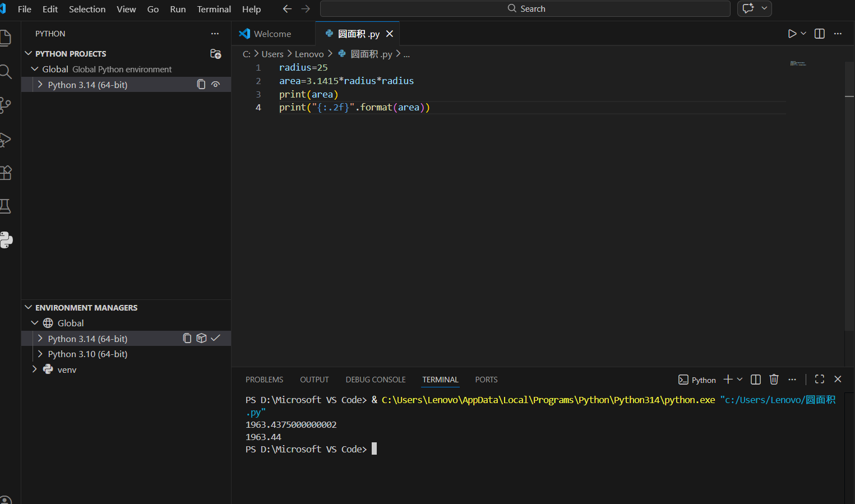
Task: Open the run options dropdown arrow
Action: pos(803,34)
